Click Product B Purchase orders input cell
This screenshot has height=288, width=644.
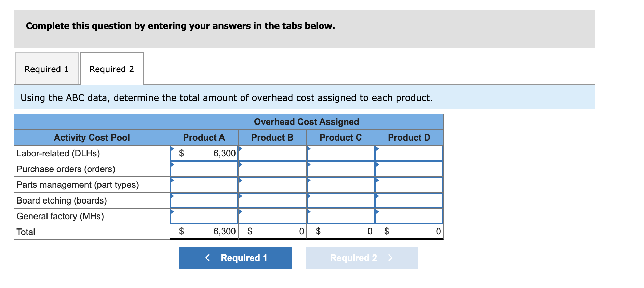(272, 169)
